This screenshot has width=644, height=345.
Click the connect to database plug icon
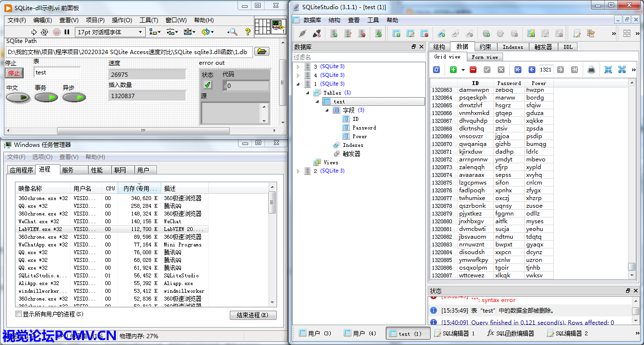(x=303, y=33)
